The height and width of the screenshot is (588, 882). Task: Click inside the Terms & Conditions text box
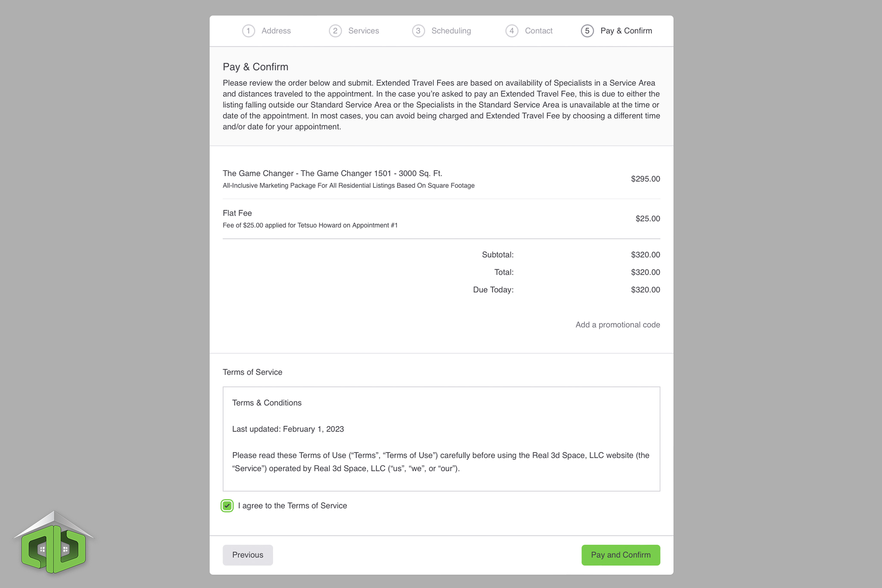[441, 439]
